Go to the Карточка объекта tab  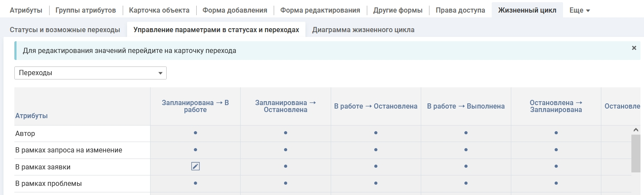pos(159,10)
